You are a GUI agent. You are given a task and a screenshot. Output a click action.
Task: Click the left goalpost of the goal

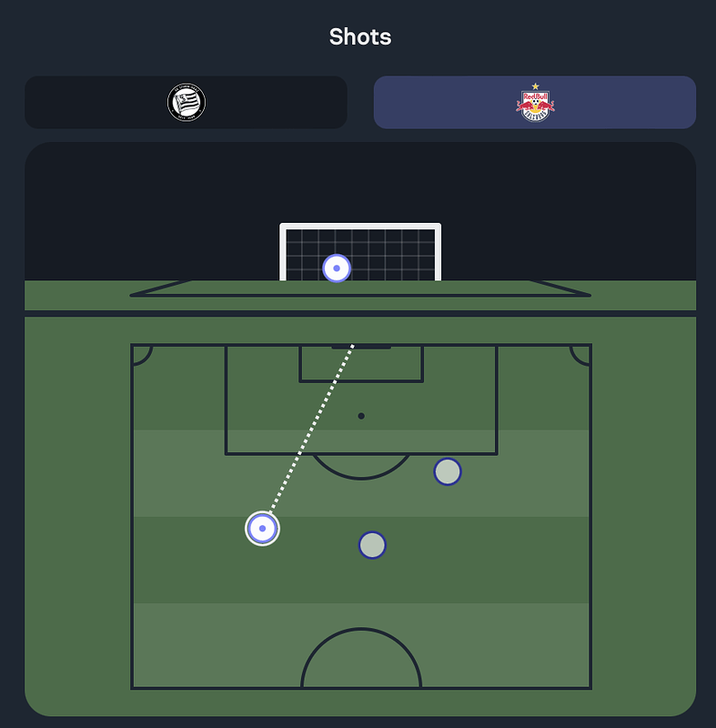coord(283,252)
